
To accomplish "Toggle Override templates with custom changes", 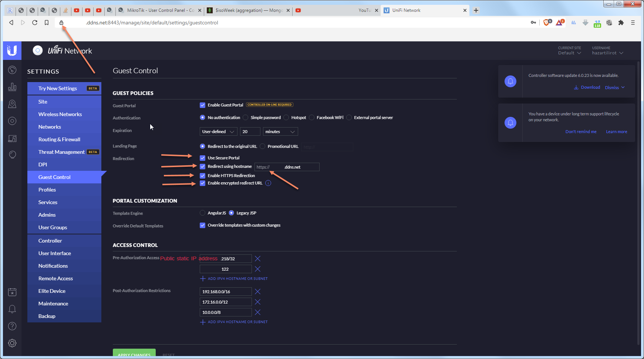I will pos(202,225).
